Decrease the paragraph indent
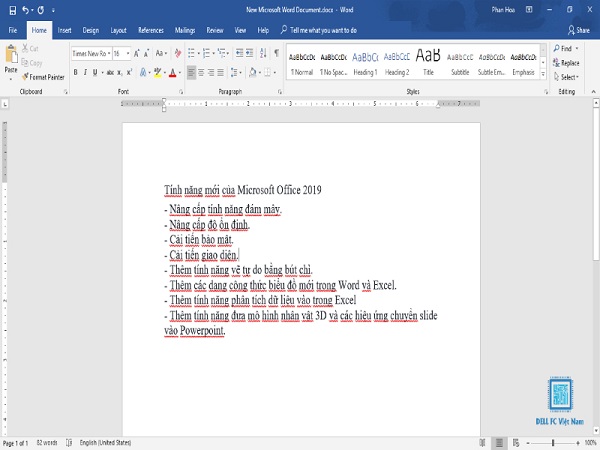This screenshot has height=450, width=600. (240, 53)
